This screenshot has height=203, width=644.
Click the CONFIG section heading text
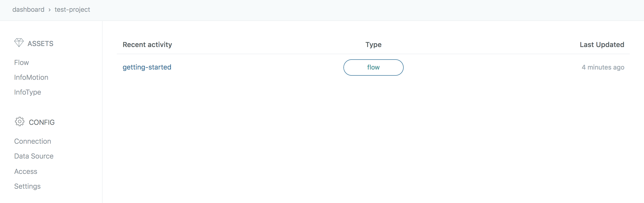[x=42, y=122]
